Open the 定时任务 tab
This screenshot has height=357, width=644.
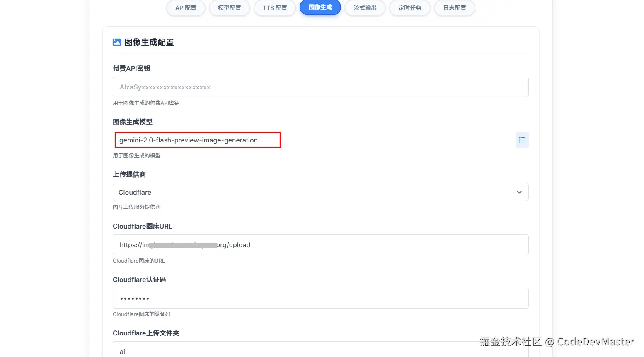coord(409,7)
